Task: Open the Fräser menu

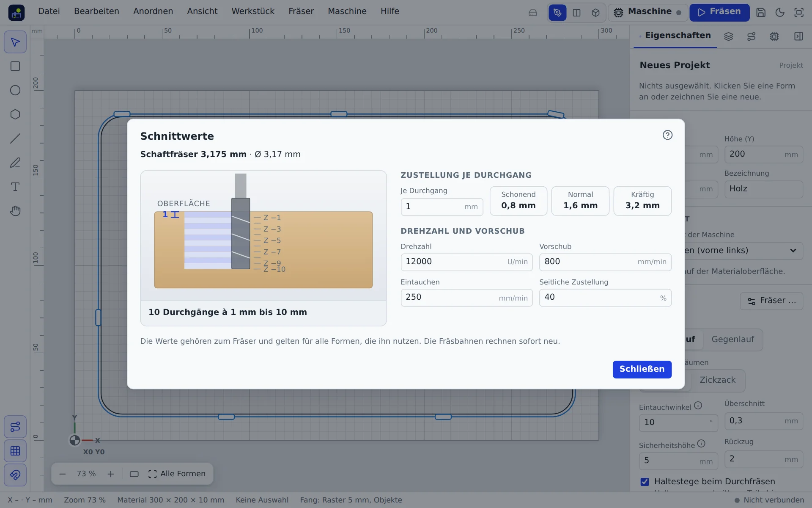Action: (301, 11)
